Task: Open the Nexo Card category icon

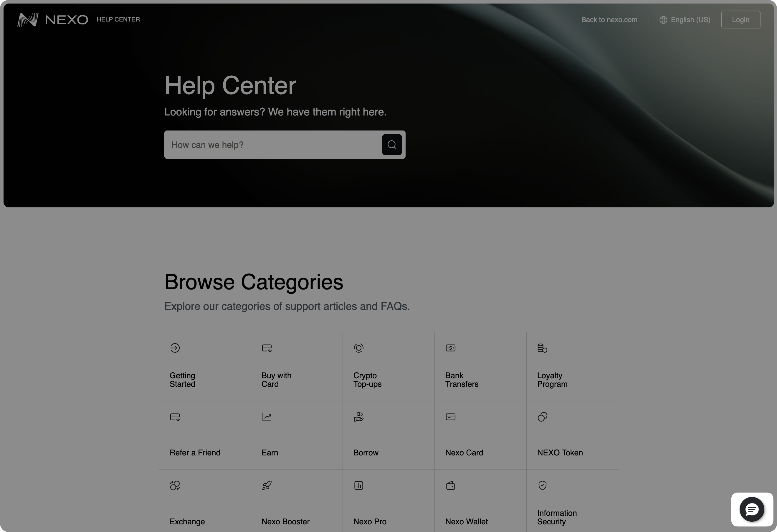Action: tap(450, 417)
